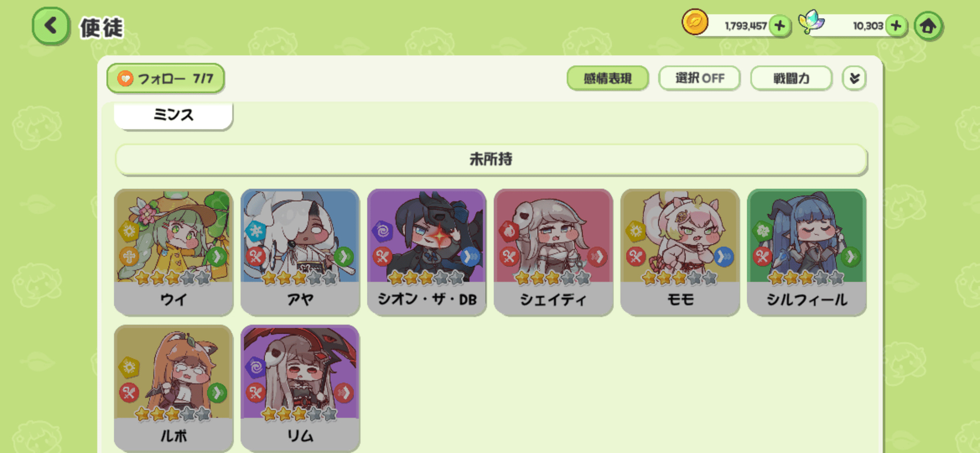Choose the シルフィール character card
The image size is (980, 453).
tap(806, 252)
